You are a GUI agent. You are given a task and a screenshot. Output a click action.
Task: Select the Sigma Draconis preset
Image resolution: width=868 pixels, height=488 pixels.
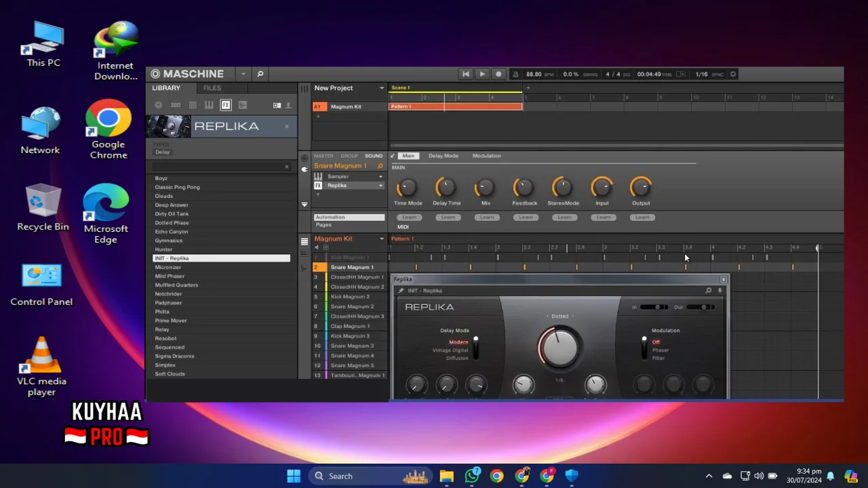click(174, 356)
